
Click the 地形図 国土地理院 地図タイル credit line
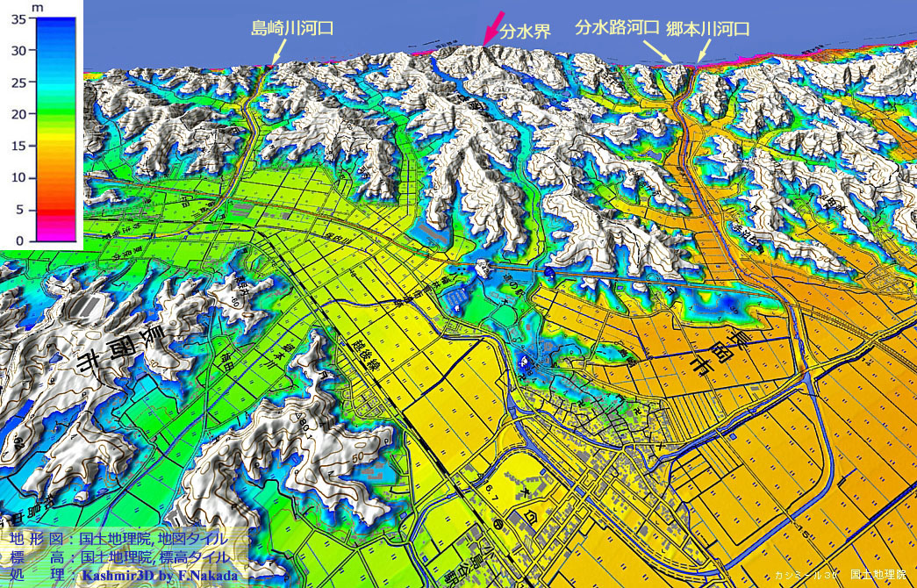point(118,538)
